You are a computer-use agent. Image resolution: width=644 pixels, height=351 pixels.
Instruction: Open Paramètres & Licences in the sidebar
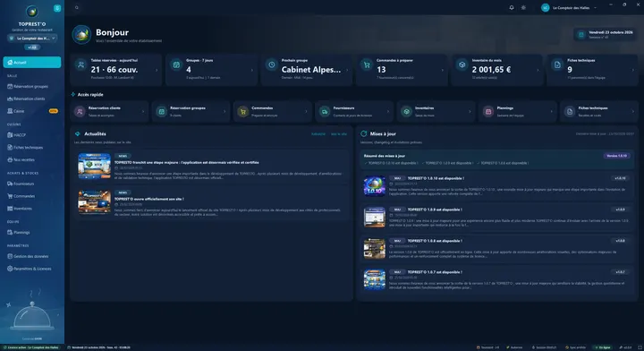point(32,269)
